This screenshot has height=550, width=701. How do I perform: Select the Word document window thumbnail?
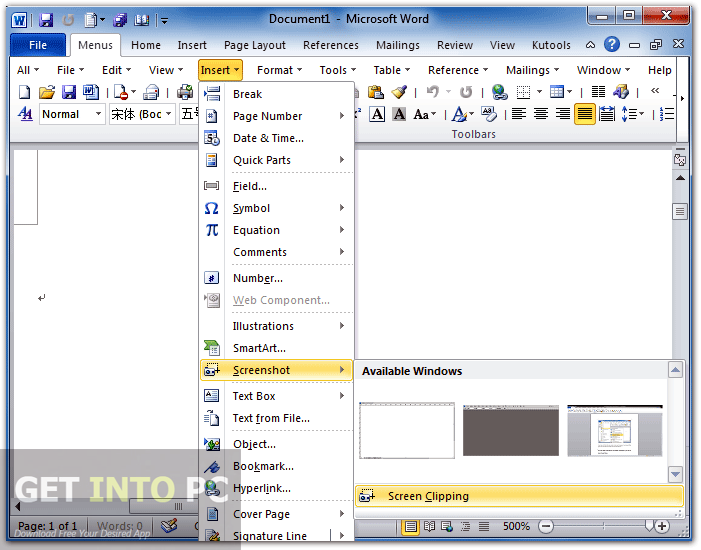pos(615,430)
